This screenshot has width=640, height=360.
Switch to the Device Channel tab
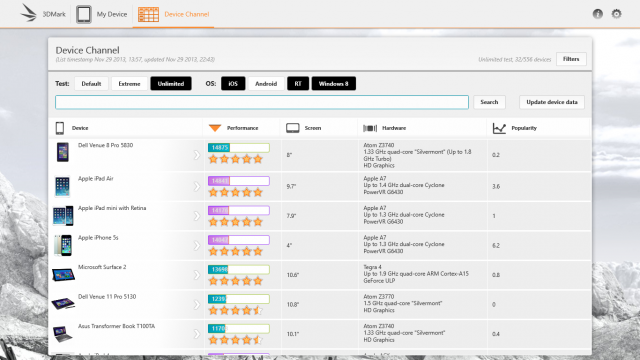[x=173, y=14]
